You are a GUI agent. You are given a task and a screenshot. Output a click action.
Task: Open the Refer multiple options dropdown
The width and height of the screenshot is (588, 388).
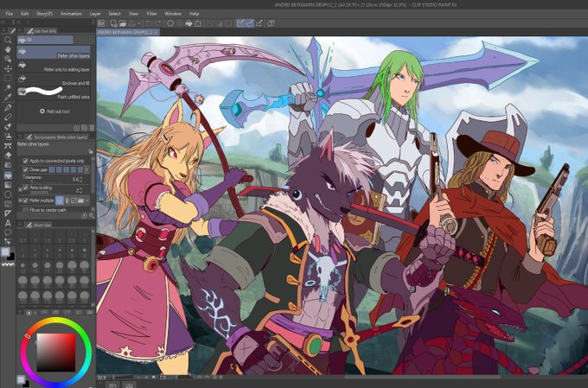[x=87, y=200]
